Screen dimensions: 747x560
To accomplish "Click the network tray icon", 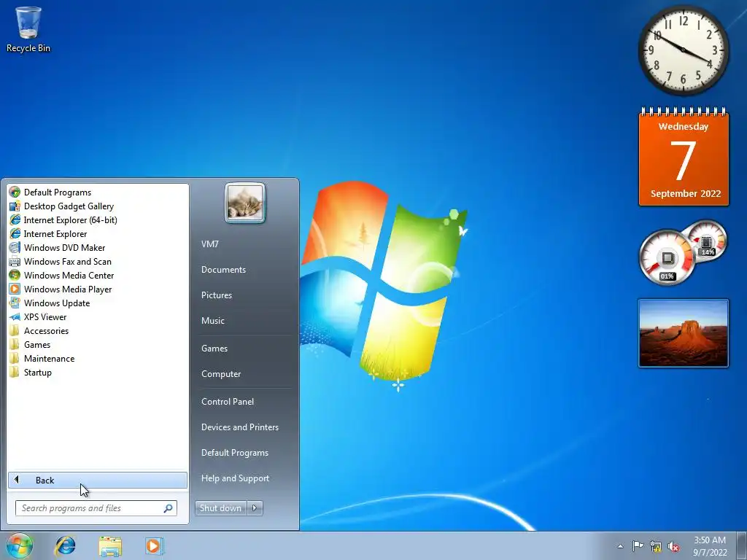I will click(656, 546).
